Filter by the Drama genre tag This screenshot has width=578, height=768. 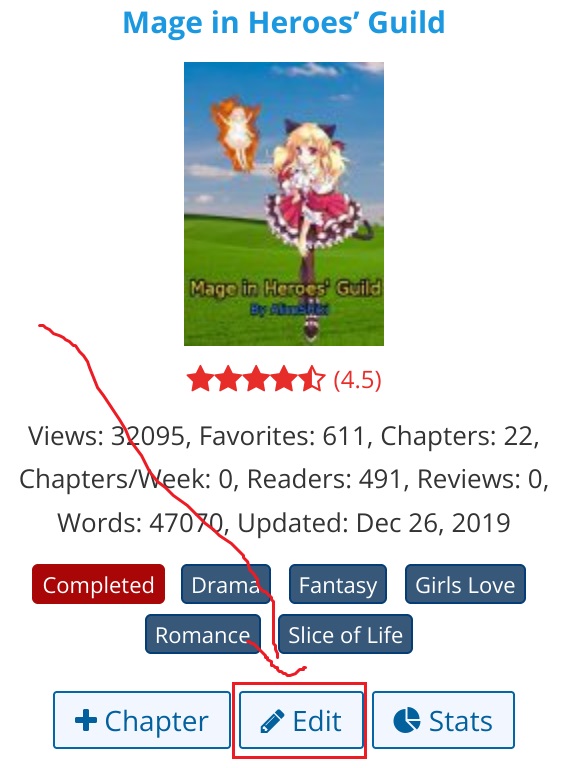(226, 584)
